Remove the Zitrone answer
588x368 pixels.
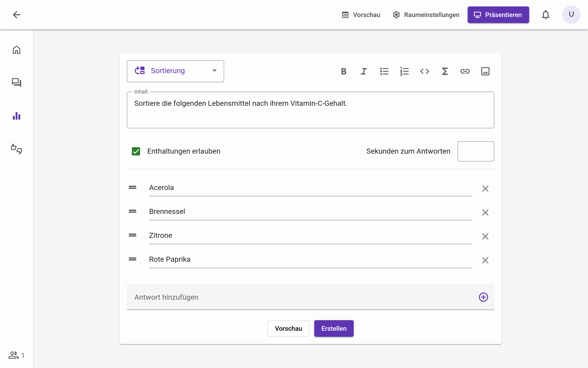pyautogui.click(x=485, y=236)
